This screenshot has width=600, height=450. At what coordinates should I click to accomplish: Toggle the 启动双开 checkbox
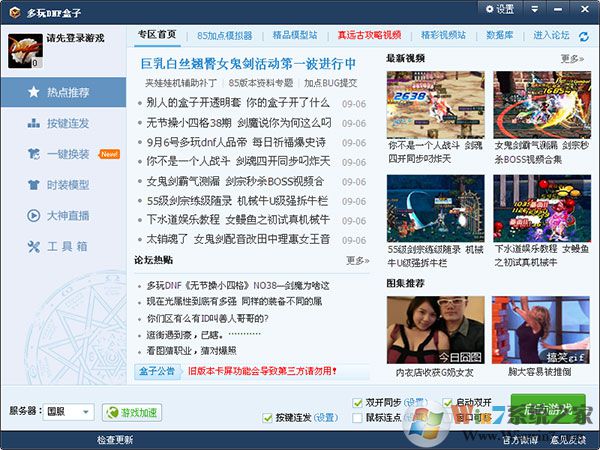pos(447,403)
